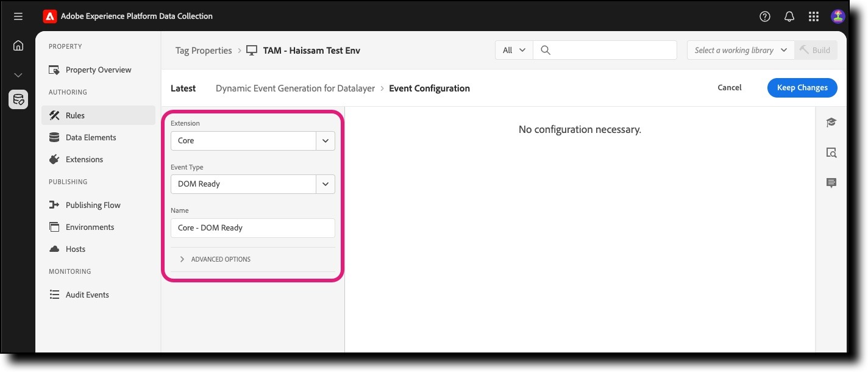This screenshot has height=372, width=868.
Task: Click the Rules wrench icon
Action: click(54, 115)
